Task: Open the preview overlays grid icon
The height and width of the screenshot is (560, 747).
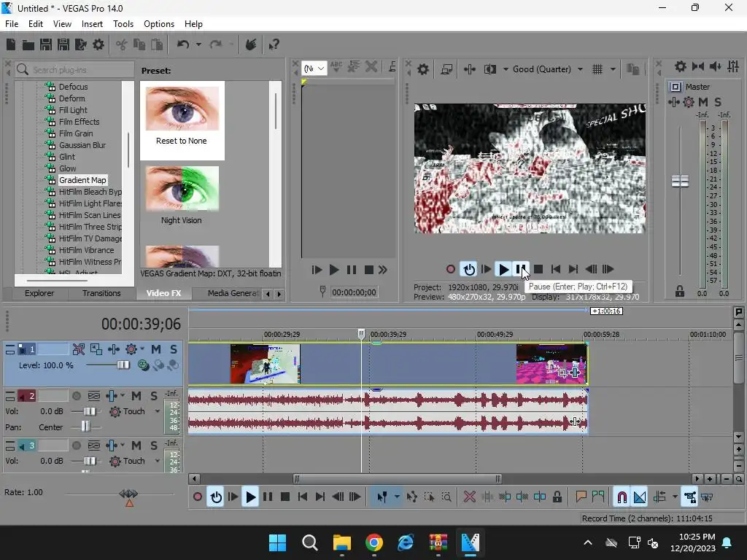Action: 597,69
